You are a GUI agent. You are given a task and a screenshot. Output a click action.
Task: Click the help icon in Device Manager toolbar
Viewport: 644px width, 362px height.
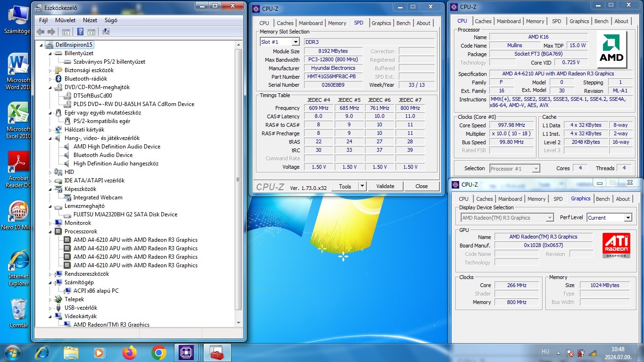80,32
